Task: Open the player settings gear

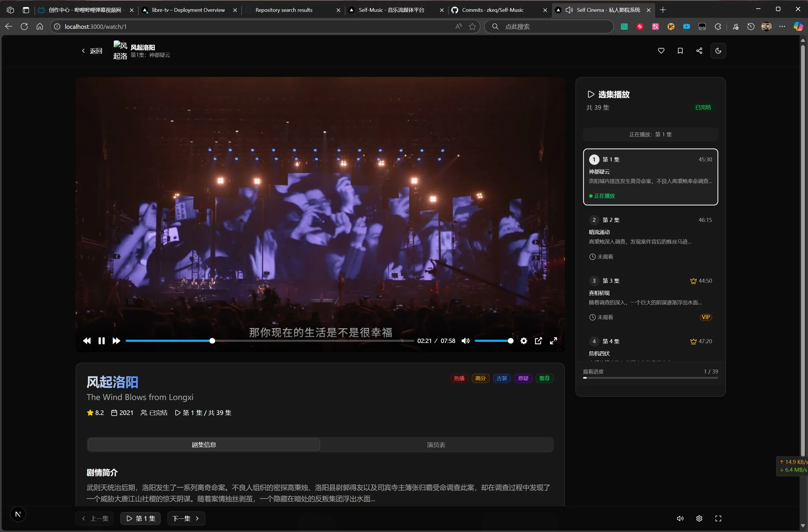Action: (x=523, y=341)
